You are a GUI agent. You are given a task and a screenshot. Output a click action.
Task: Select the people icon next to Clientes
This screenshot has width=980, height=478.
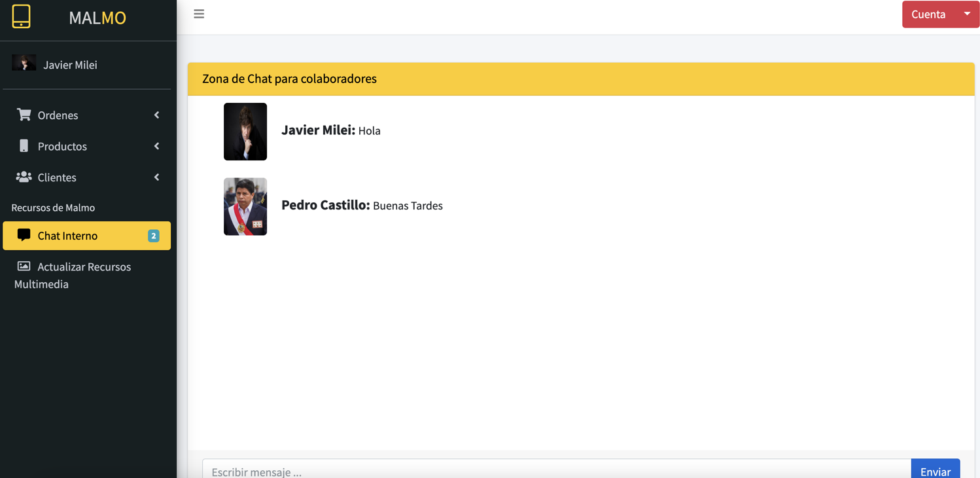24,177
